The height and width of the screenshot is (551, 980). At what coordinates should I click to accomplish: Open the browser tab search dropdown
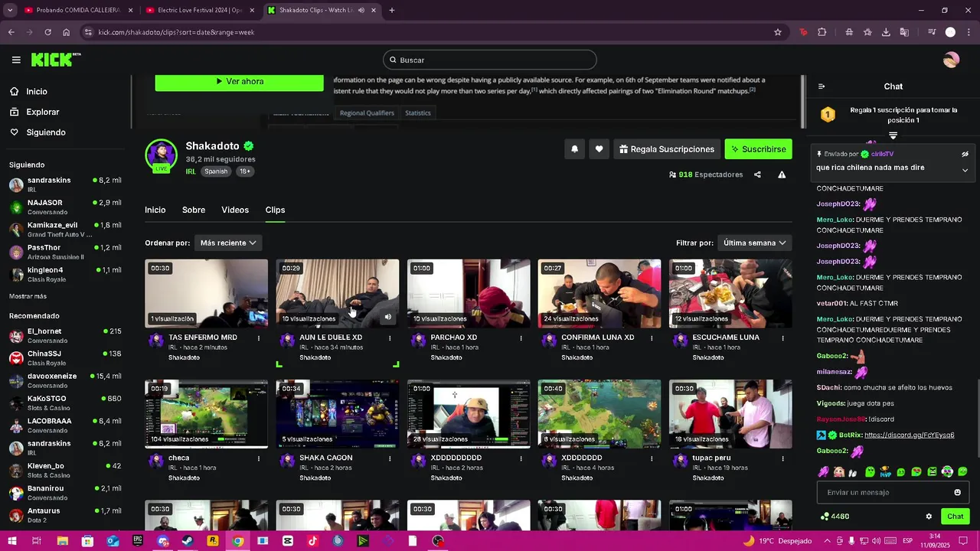tap(10, 10)
